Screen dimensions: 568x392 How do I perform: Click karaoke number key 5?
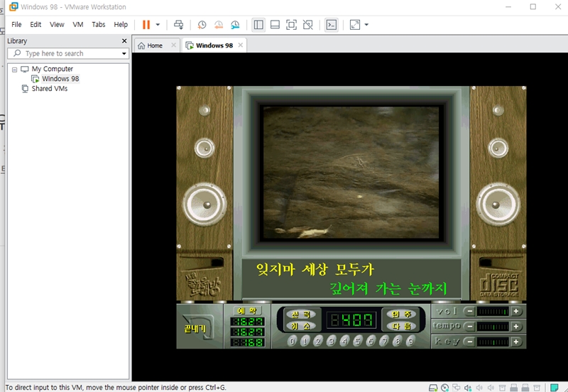pos(358,341)
